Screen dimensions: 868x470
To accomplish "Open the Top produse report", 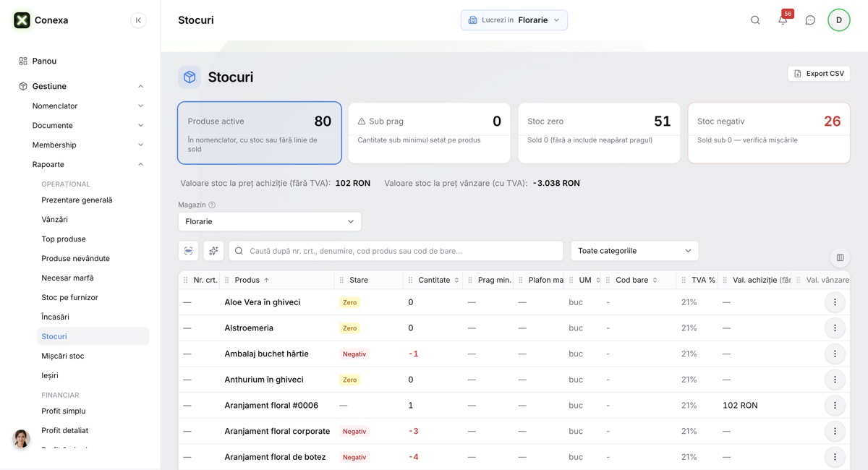I will 64,239.
